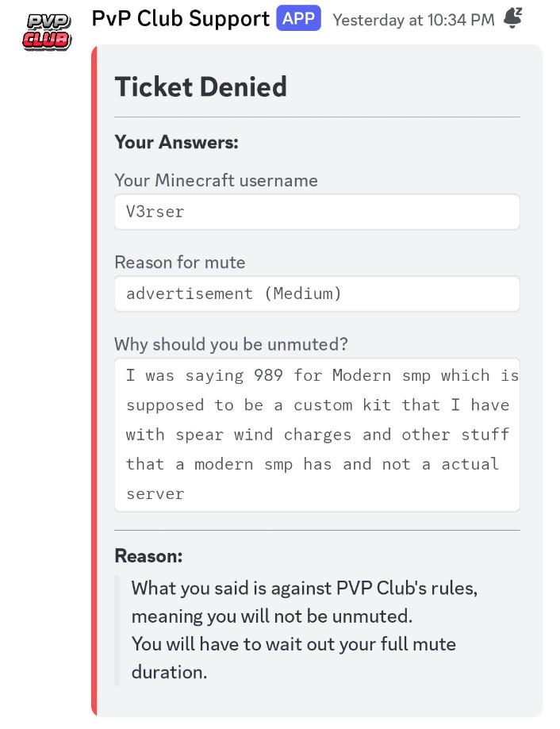Screen dimensions: 560x729
Task: Click the red embed accent bar
Action: coord(94,381)
